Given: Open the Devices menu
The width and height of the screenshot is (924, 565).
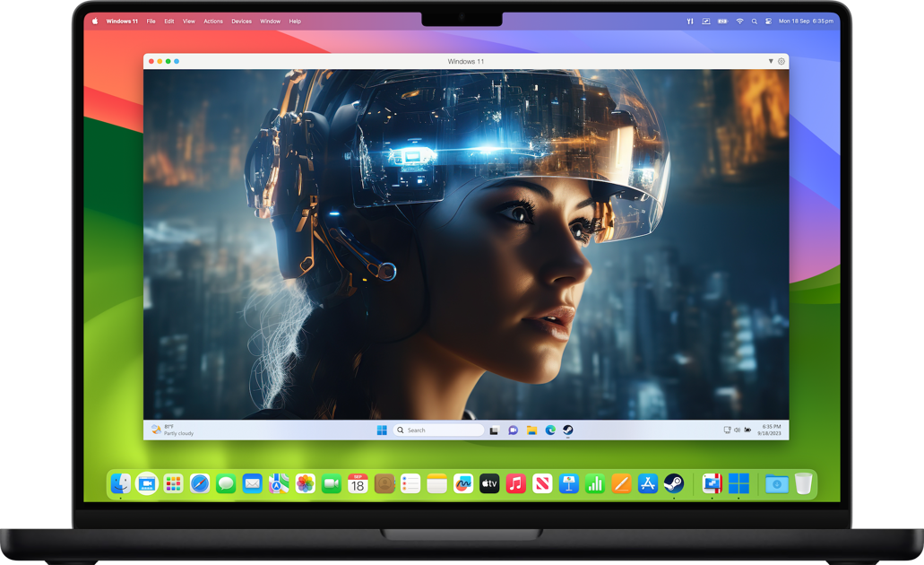Looking at the screenshot, I should [241, 21].
